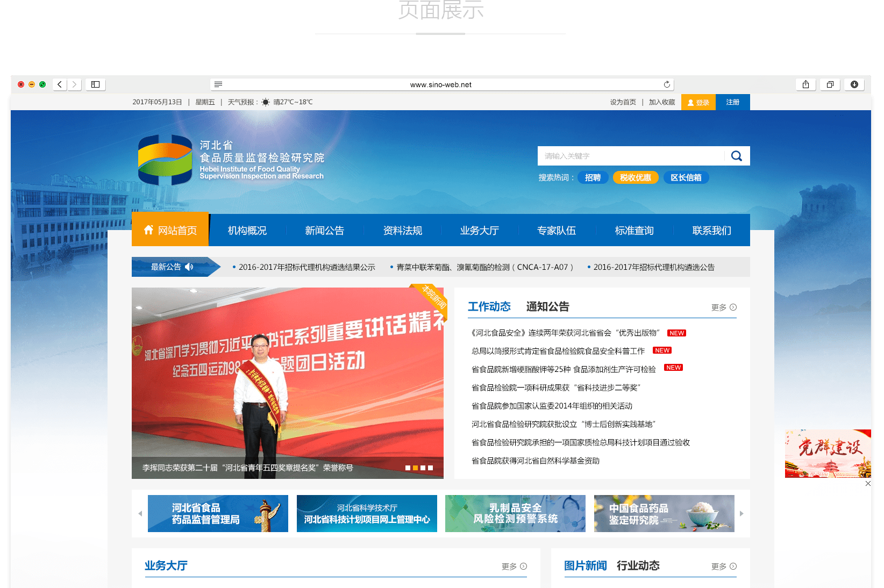
Task: Select first white slideshow indicator dot
Action: pyautogui.click(x=408, y=468)
